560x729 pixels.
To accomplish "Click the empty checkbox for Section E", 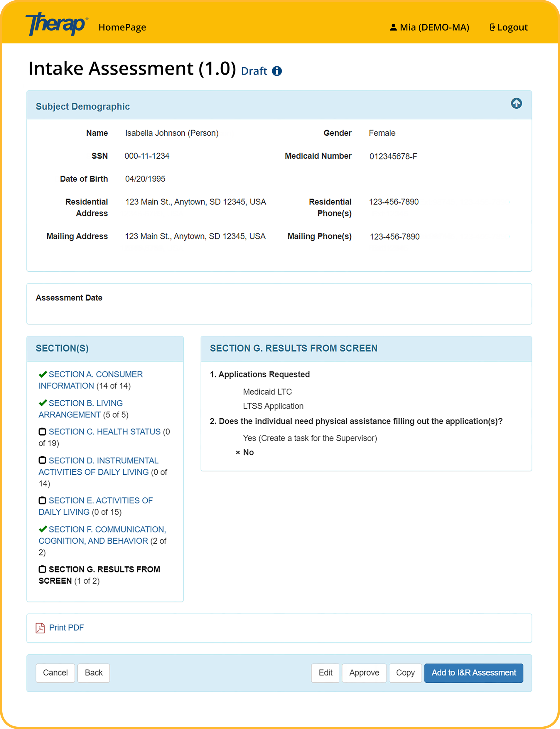I will [42, 500].
